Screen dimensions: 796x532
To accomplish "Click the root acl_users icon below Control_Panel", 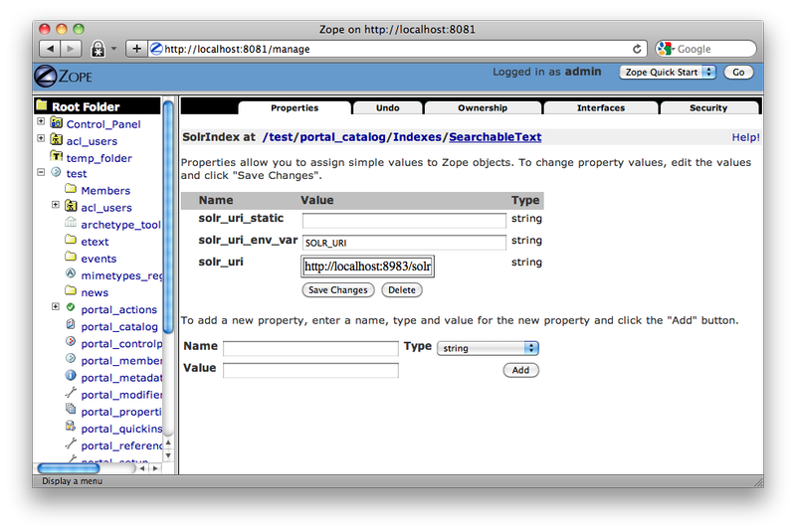I will coord(57,140).
